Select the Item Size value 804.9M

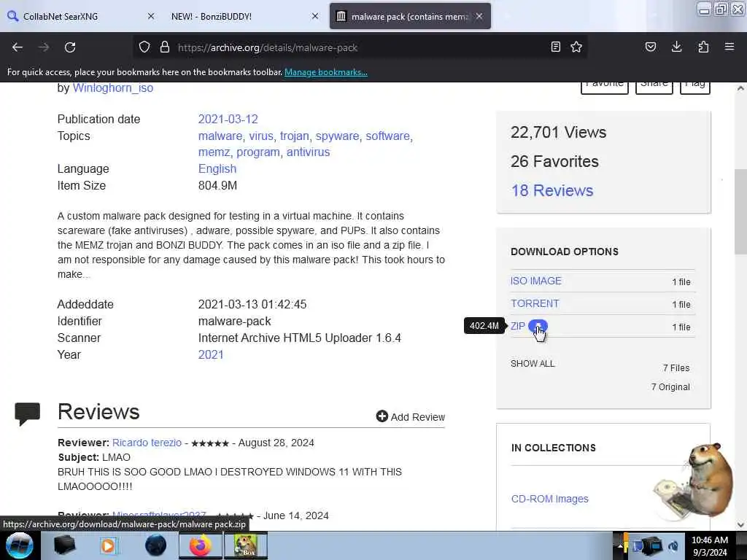[217, 186]
